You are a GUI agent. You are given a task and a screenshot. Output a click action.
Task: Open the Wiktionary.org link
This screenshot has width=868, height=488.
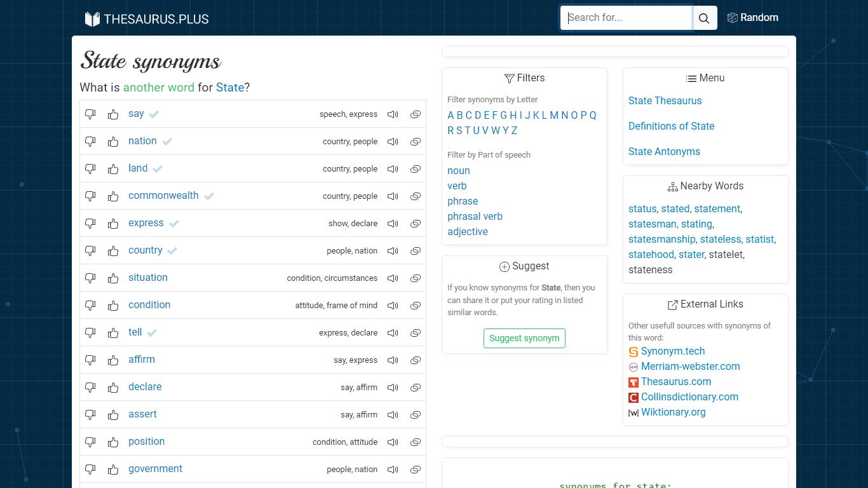pyautogui.click(x=674, y=412)
